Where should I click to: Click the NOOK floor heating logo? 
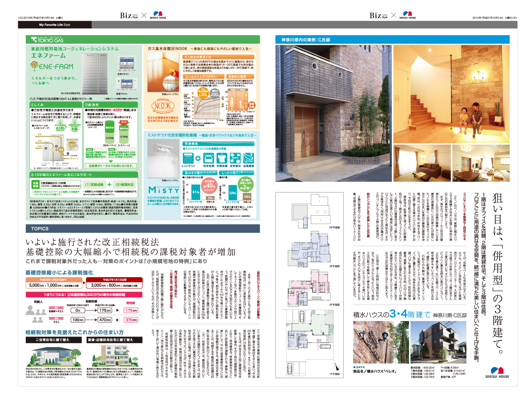[x=163, y=106]
